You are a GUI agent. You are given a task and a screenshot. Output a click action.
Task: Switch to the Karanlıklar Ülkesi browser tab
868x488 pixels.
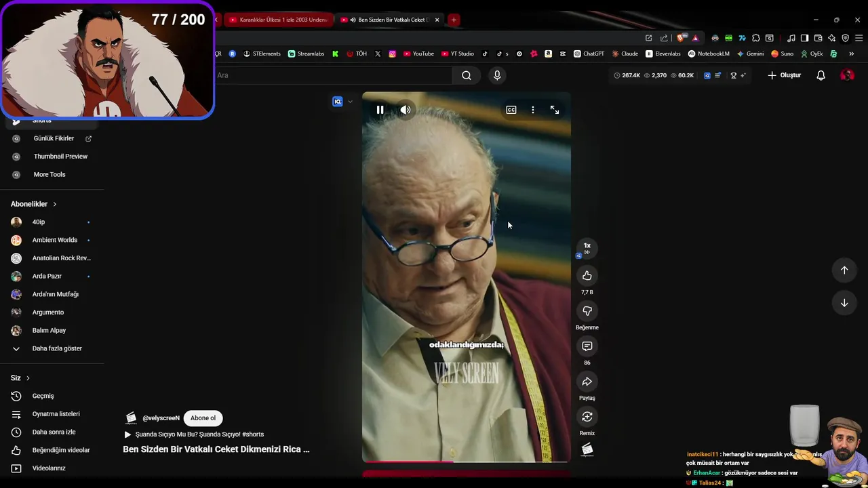279,20
